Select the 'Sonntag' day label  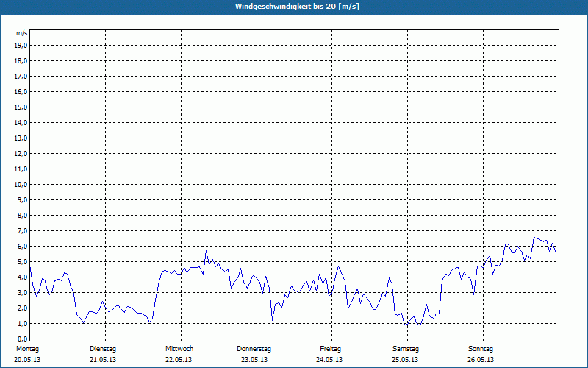(481, 349)
